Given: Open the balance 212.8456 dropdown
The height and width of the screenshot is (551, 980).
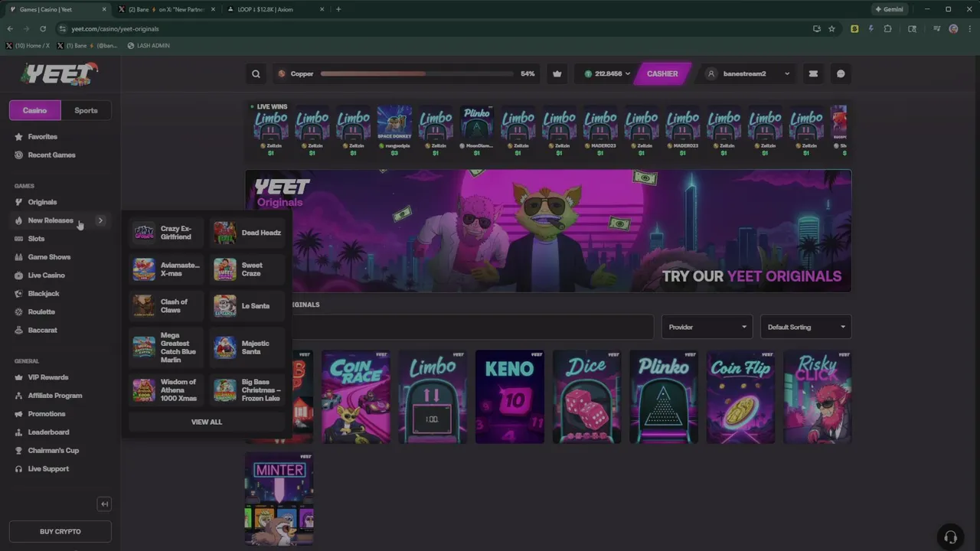Looking at the screenshot, I should [607, 74].
